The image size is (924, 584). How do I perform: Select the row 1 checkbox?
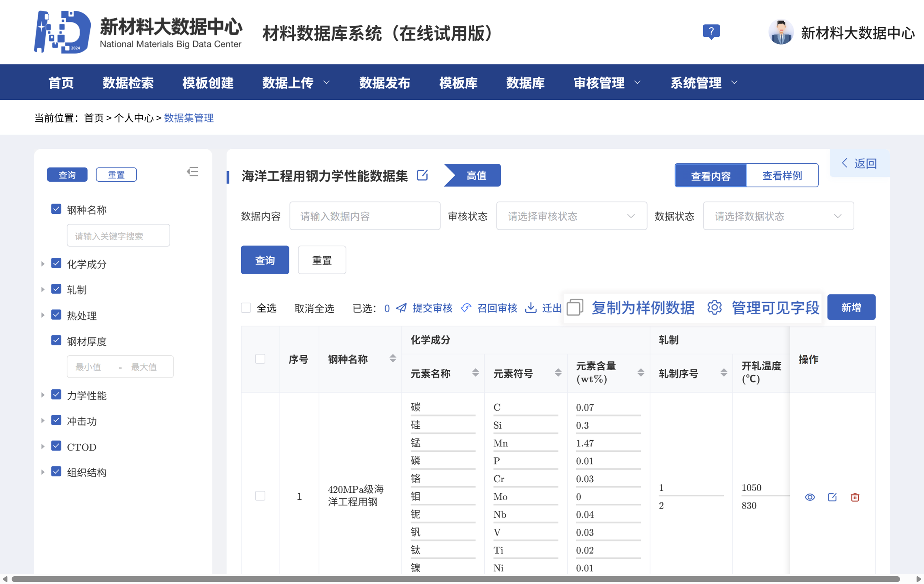tap(260, 496)
